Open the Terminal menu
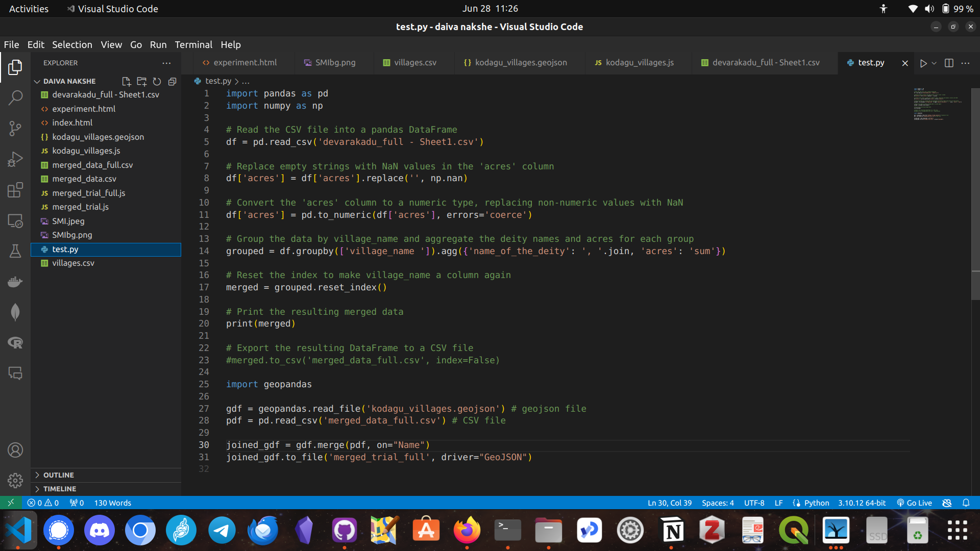Viewport: 980px width, 551px height. tap(193, 44)
